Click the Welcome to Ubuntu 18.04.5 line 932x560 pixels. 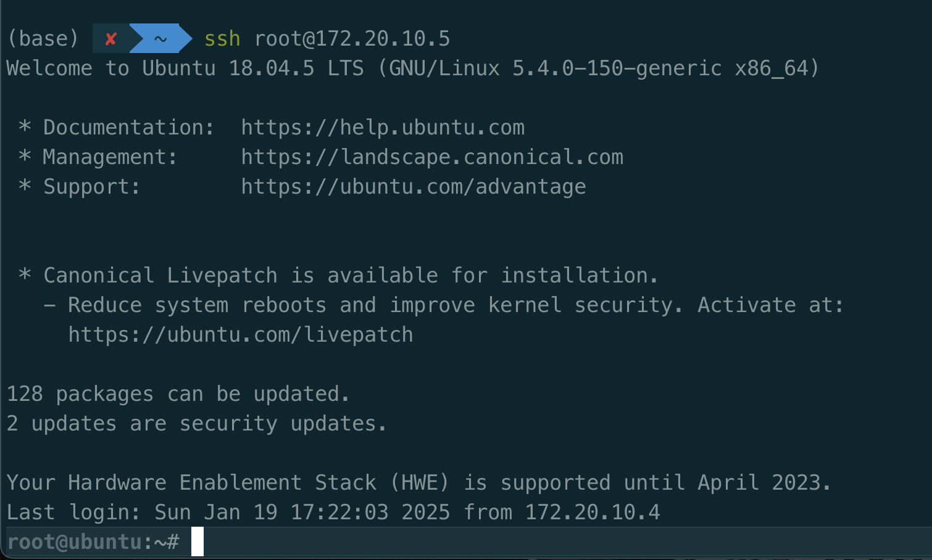click(412, 68)
